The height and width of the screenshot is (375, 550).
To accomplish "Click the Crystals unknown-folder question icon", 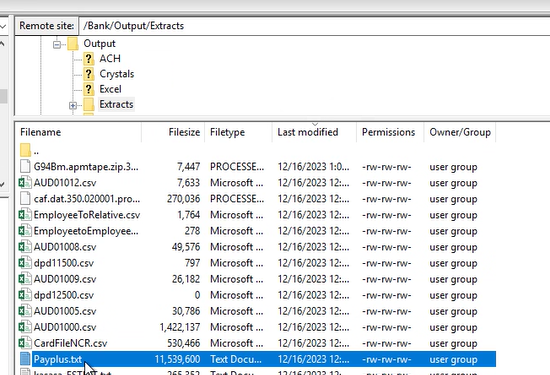I will [x=88, y=74].
